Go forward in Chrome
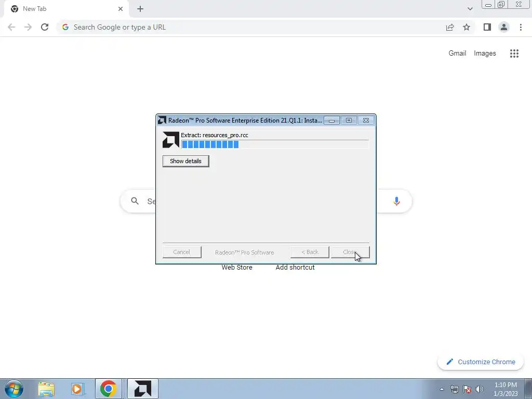532x399 pixels. coord(28,27)
